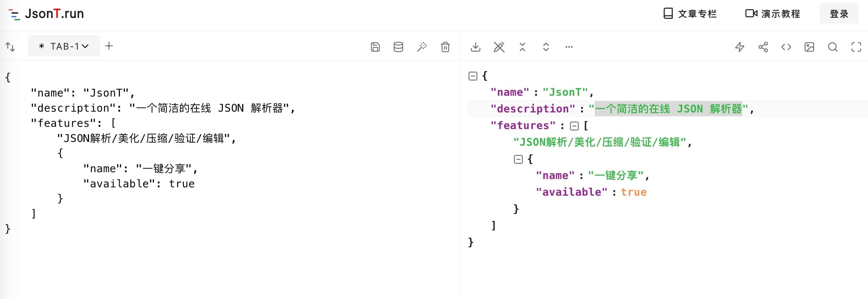Screen dimensions: 868x299
Task: Click the "features" key in tree view
Action: (x=523, y=126)
